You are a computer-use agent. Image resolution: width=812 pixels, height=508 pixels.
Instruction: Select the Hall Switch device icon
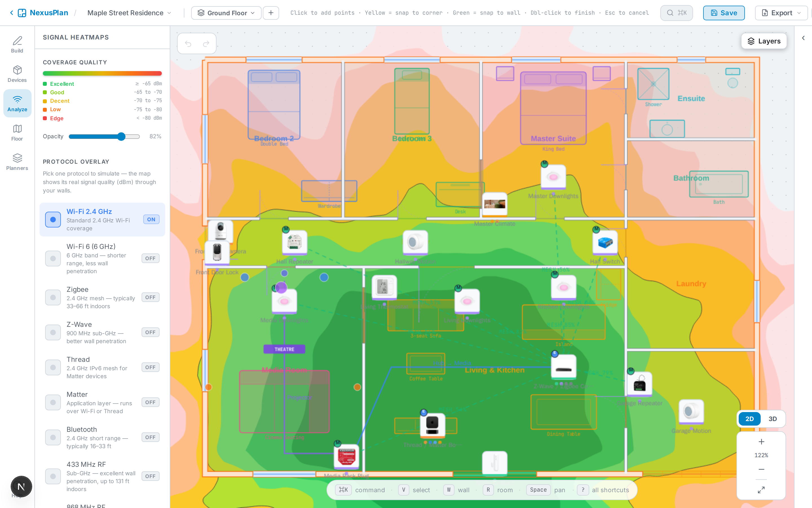pyautogui.click(x=605, y=243)
